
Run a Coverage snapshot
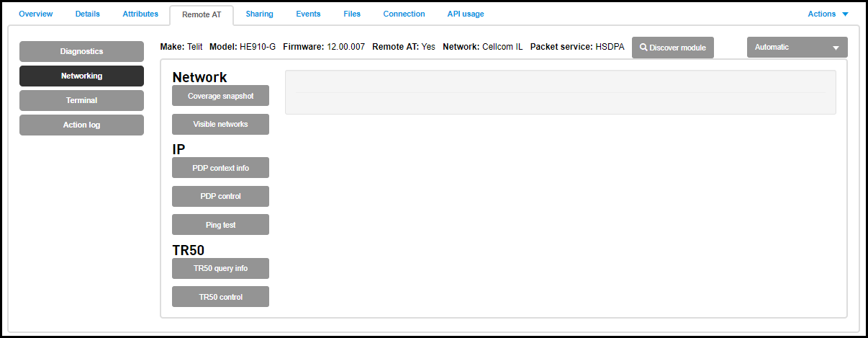click(x=220, y=96)
